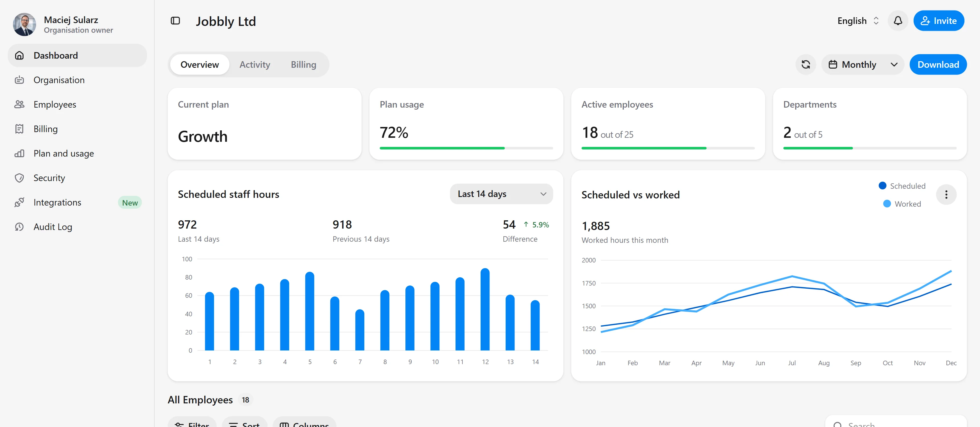
Task: Open Billing in sidebar menu
Action: (77, 129)
